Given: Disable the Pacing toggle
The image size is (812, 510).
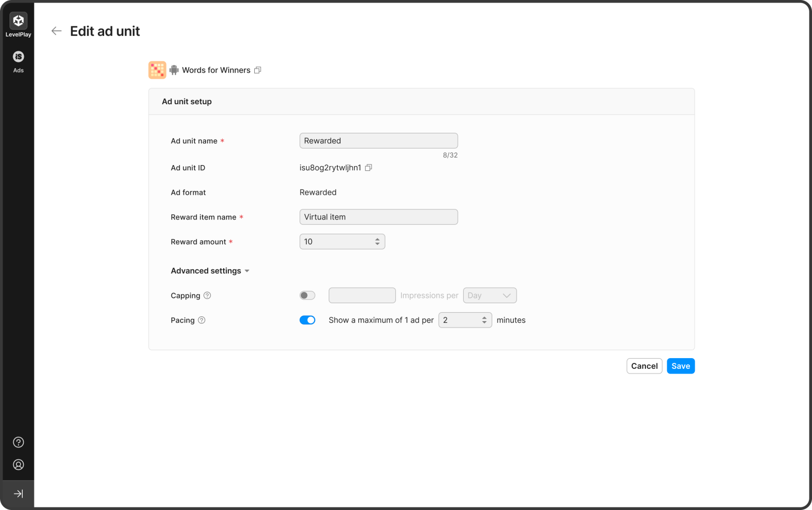Looking at the screenshot, I should coord(307,320).
